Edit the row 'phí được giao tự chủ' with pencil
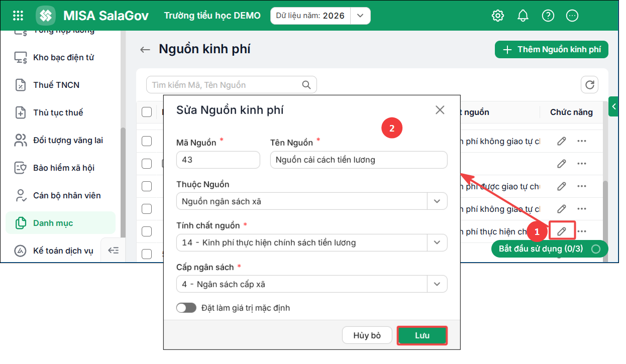 point(562,186)
